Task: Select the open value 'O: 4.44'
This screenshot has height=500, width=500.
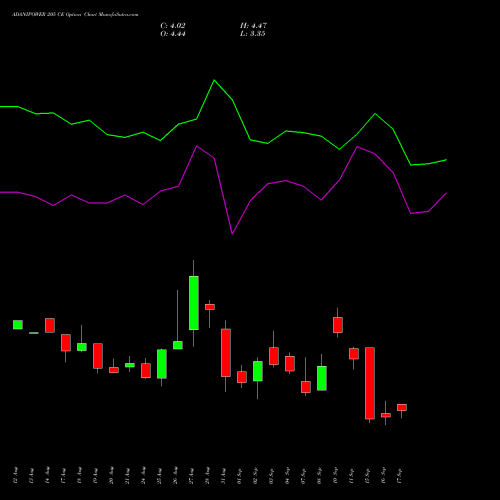Action: coord(173,34)
